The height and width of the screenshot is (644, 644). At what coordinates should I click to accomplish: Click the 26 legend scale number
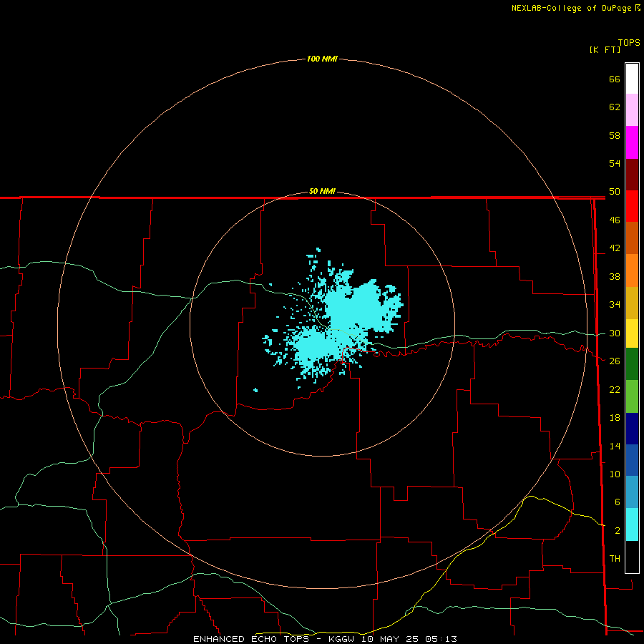(x=615, y=361)
